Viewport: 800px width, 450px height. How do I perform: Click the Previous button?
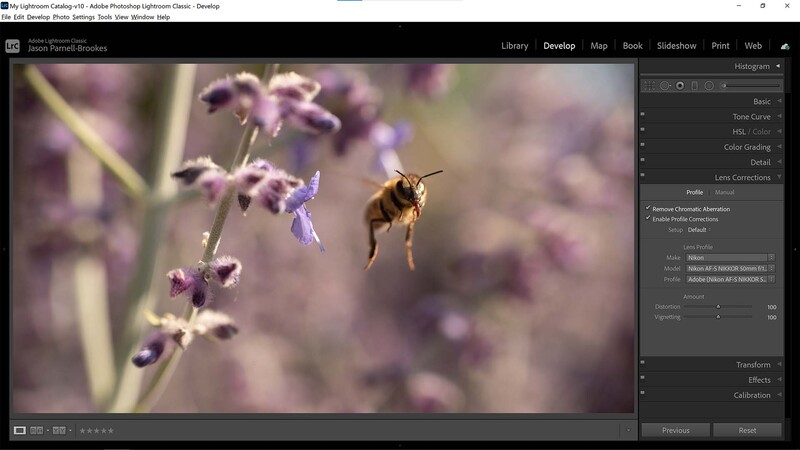click(x=676, y=431)
